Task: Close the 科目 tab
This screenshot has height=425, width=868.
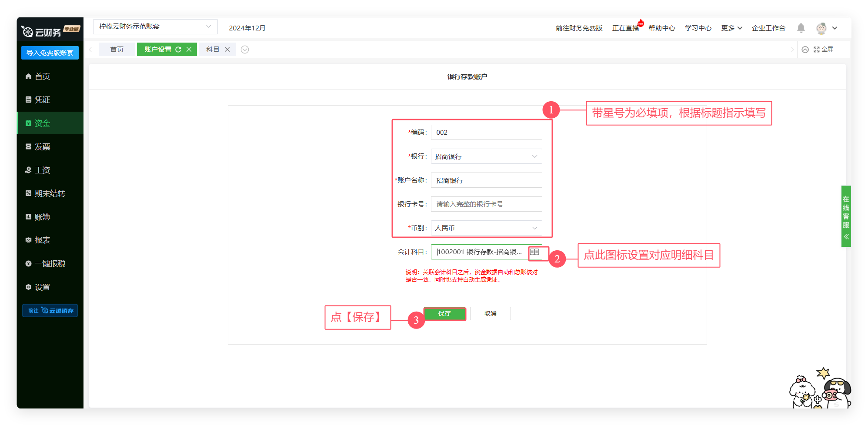Action: tap(227, 50)
